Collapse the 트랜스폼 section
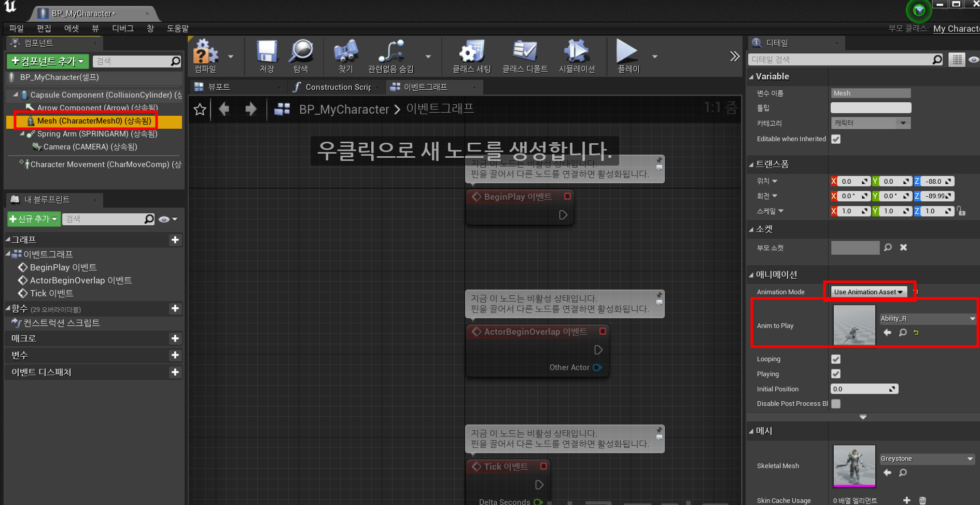 click(751, 165)
